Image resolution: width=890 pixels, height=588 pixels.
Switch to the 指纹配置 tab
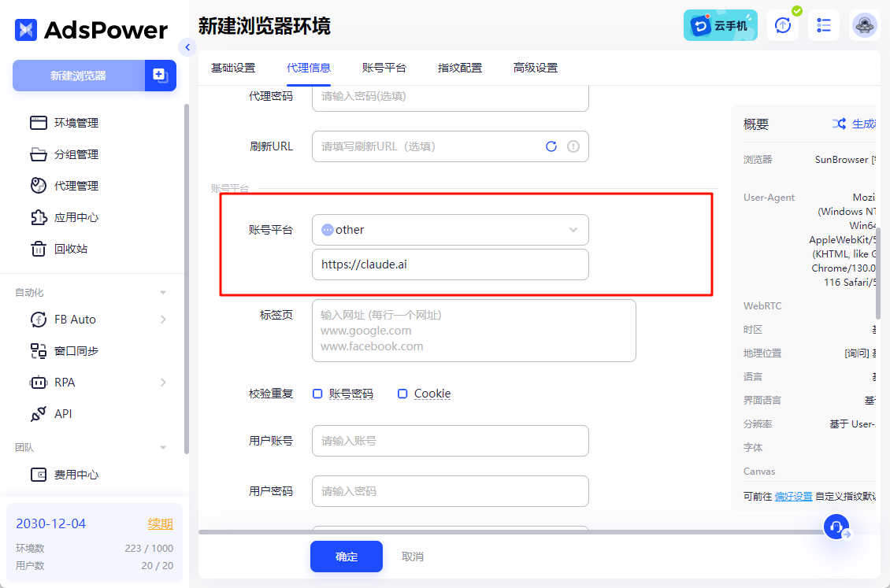pyautogui.click(x=460, y=68)
